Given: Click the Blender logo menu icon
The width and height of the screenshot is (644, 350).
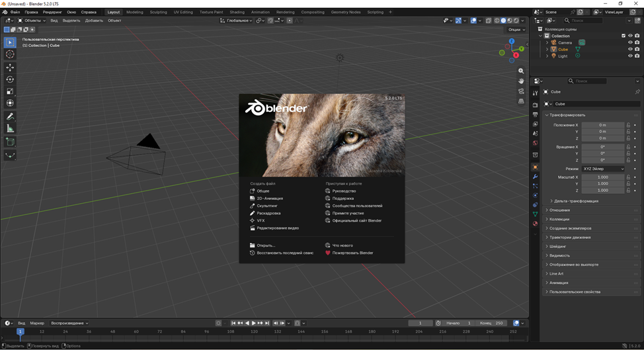Looking at the screenshot, I should (x=5, y=12).
